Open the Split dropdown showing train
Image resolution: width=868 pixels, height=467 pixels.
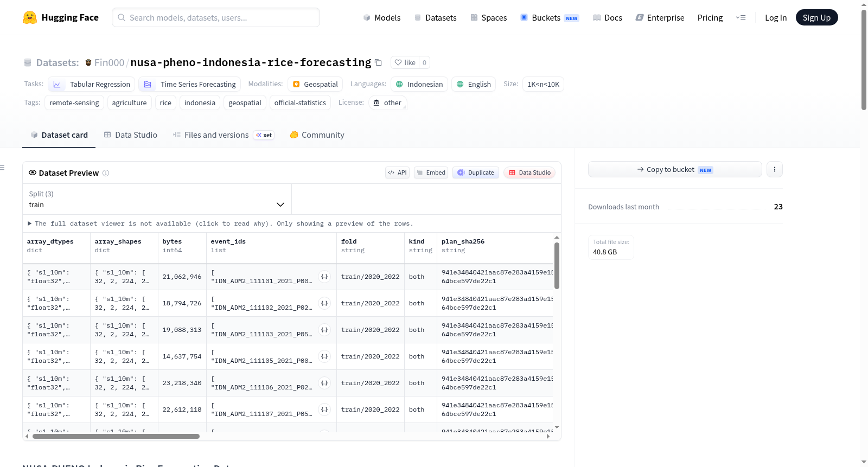[157, 199]
